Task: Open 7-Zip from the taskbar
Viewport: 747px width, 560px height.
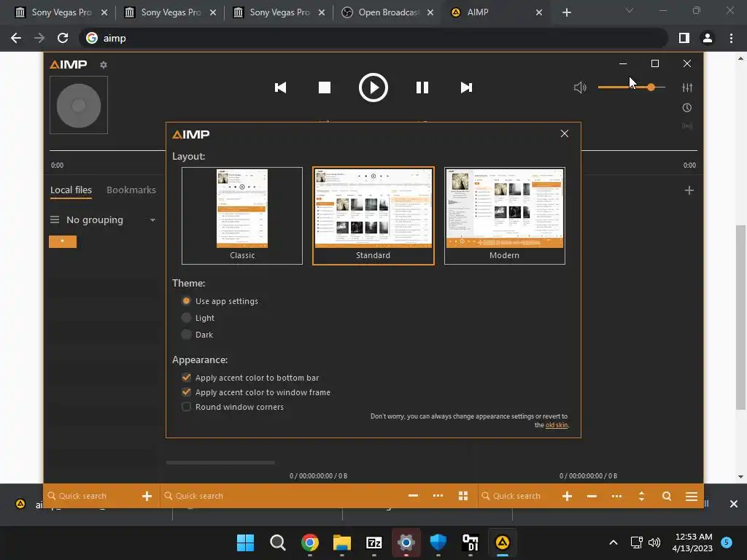Action: tap(374, 542)
